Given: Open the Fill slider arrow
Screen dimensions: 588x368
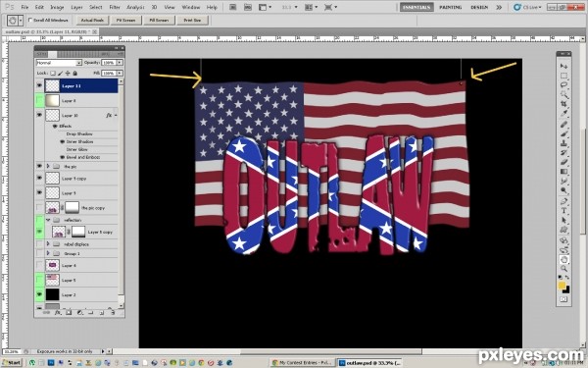Looking at the screenshot, I should [120, 73].
